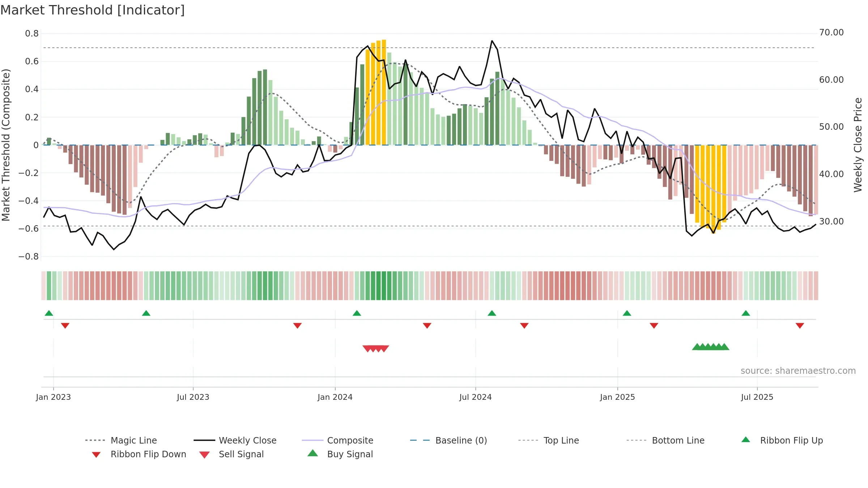The image size is (868, 488).
Task: Toggle the Baseline (0) legend entry
Action: click(x=448, y=440)
